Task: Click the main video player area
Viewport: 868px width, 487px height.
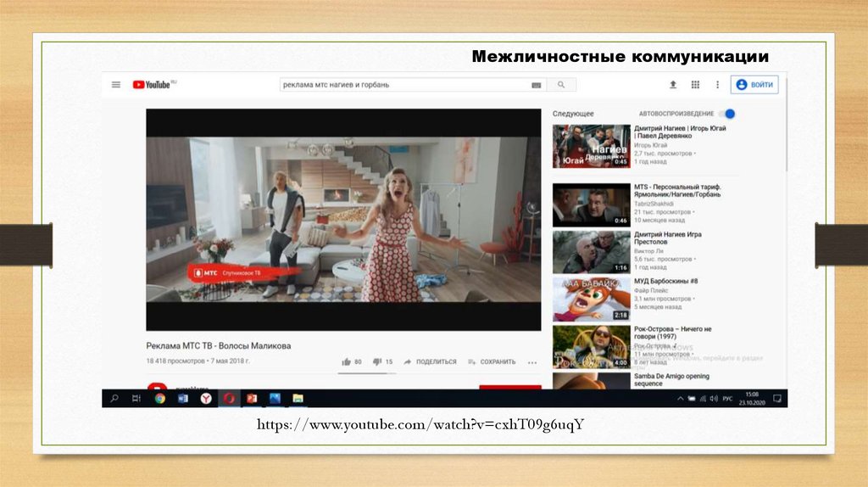Action: tap(344, 220)
